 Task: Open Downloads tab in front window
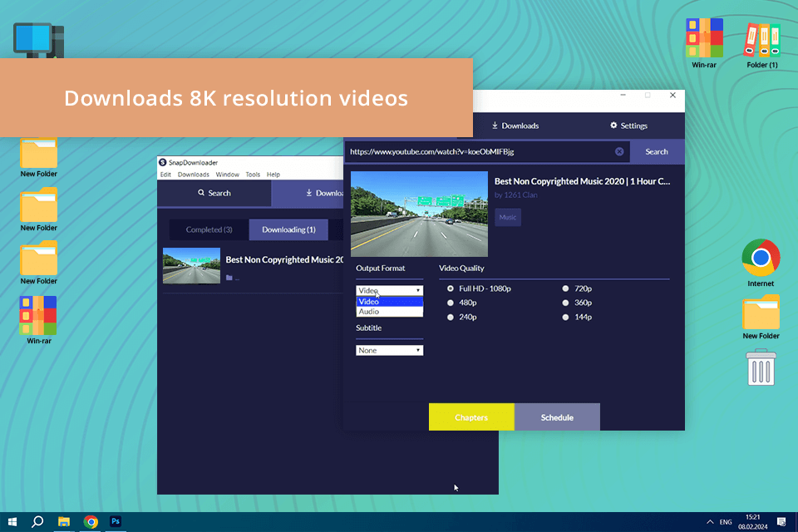515,126
